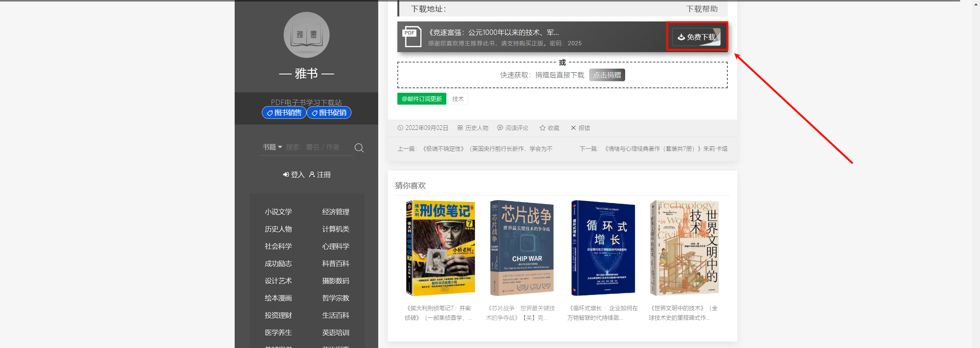
Task: Open next article 情绪与心理经典著作 link
Action: [666, 149]
